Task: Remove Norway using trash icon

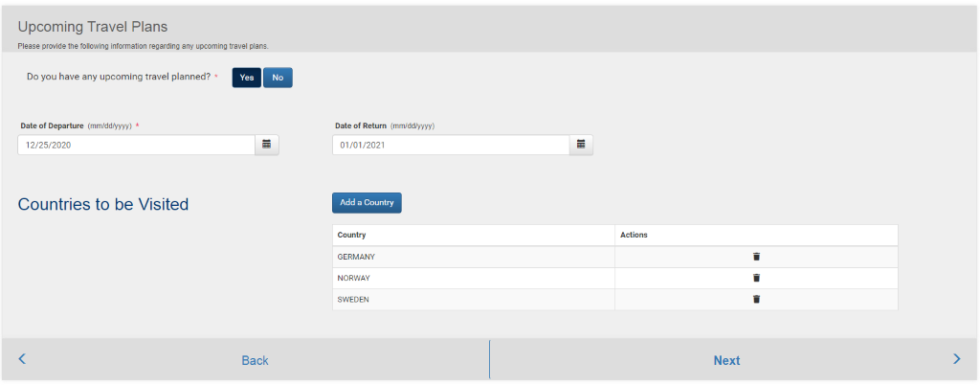Action: point(756,278)
